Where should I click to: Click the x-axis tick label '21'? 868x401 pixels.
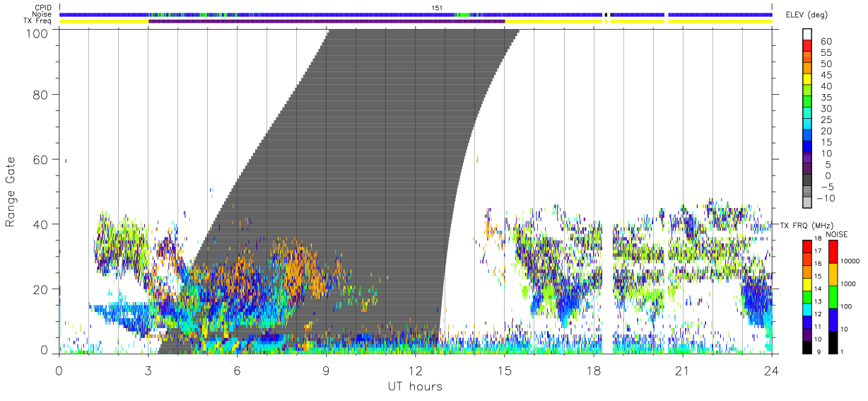point(682,371)
